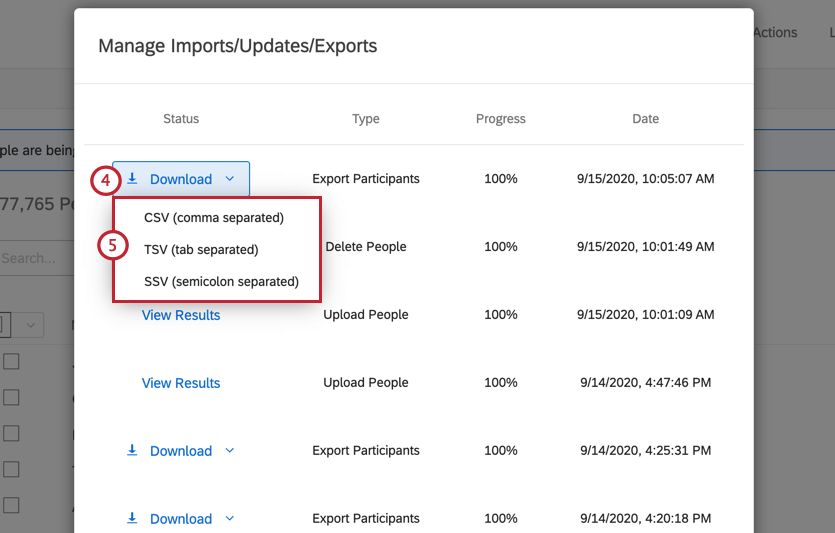
Task: Choose TSV (tab separated) format
Action: pyautogui.click(x=201, y=249)
